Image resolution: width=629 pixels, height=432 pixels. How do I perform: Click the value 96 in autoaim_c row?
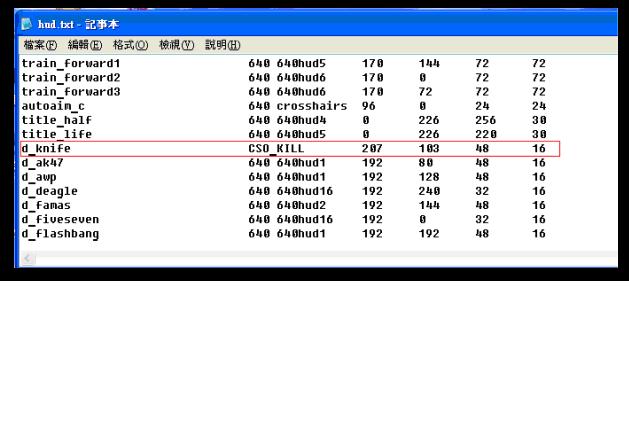[x=369, y=106]
